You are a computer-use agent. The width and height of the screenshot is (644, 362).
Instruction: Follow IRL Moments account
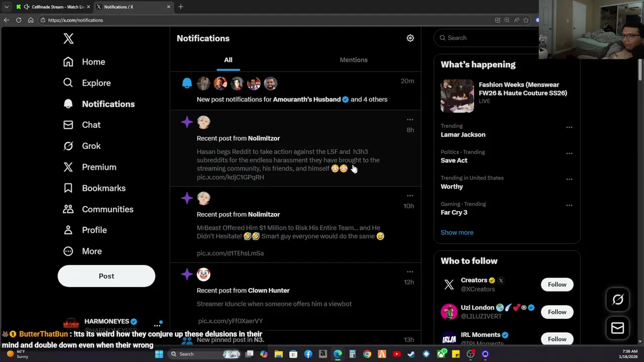(x=557, y=339)
